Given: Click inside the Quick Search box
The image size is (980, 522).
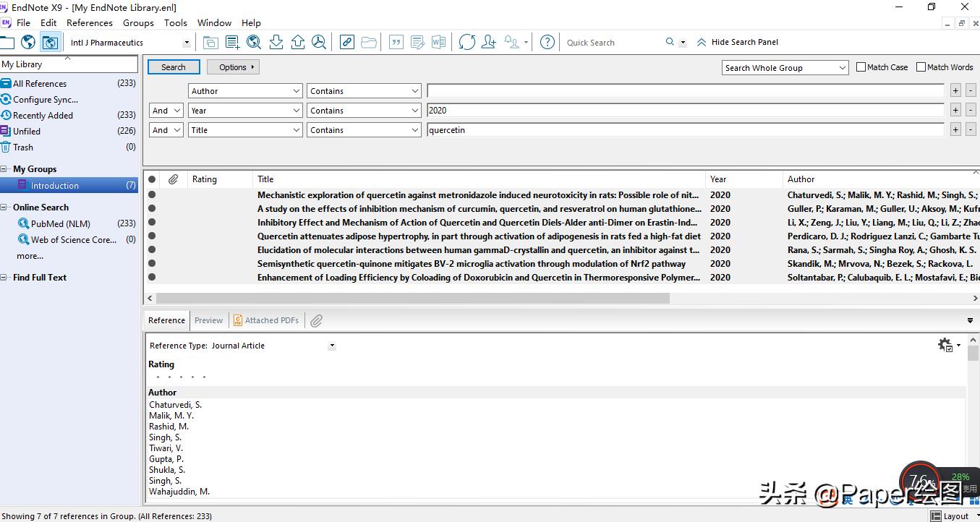Looking at the screenshot, I should click(615, 42).
